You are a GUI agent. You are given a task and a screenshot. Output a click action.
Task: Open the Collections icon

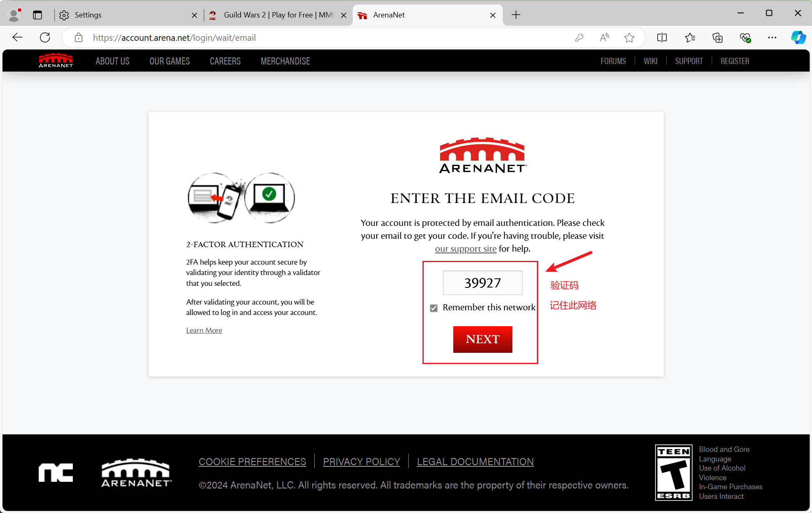(718, 38)
